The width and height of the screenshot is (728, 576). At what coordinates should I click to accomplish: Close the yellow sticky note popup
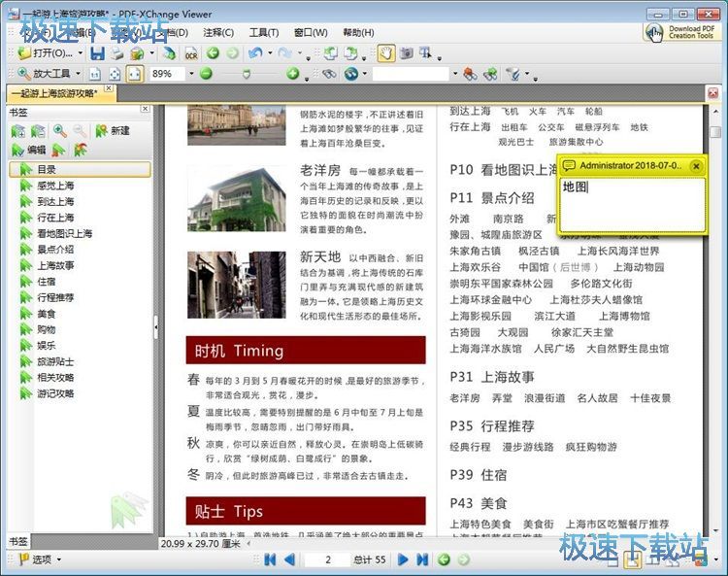696,166
